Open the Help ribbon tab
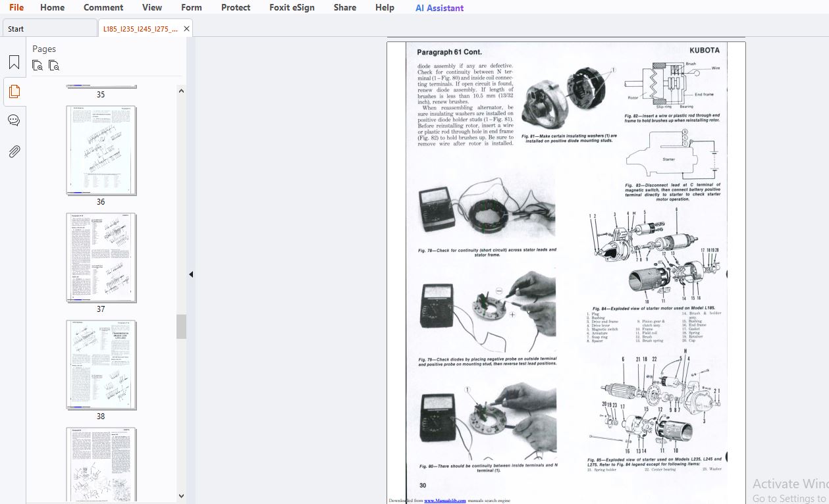 tap(385, 7)
